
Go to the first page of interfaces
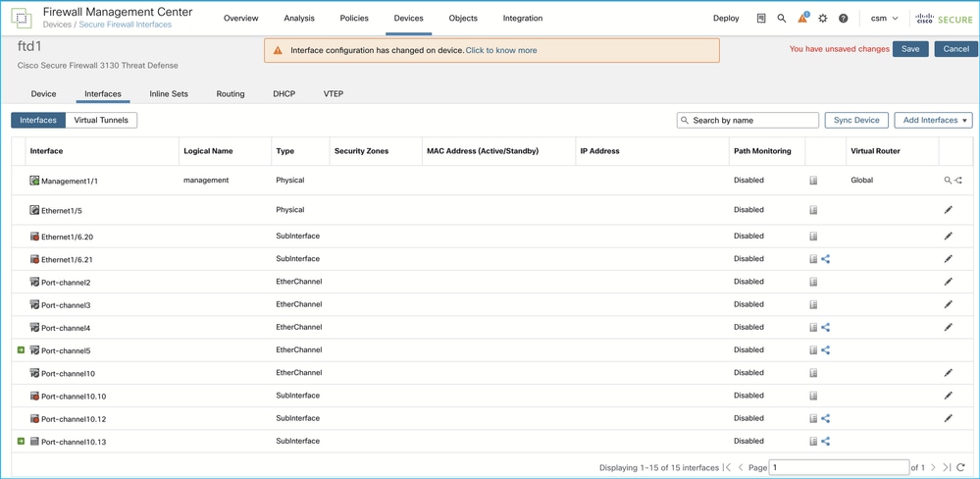(x=727, y=467)
